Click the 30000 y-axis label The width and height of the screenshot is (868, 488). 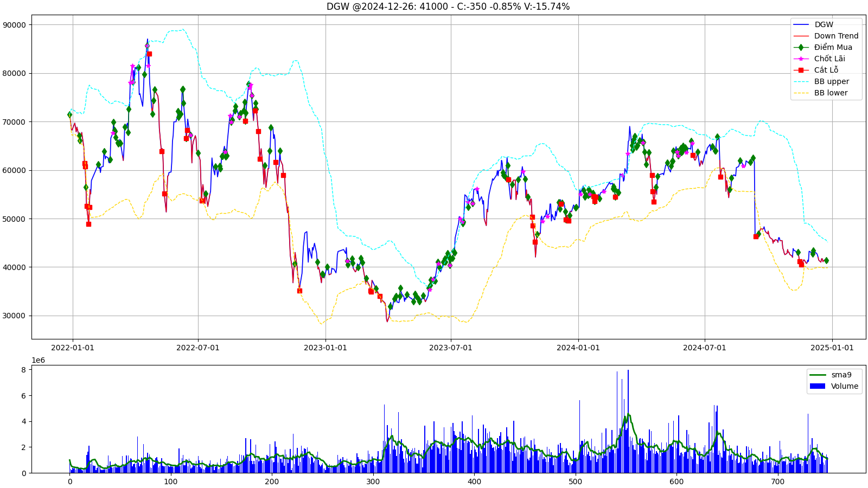(14, 316)
